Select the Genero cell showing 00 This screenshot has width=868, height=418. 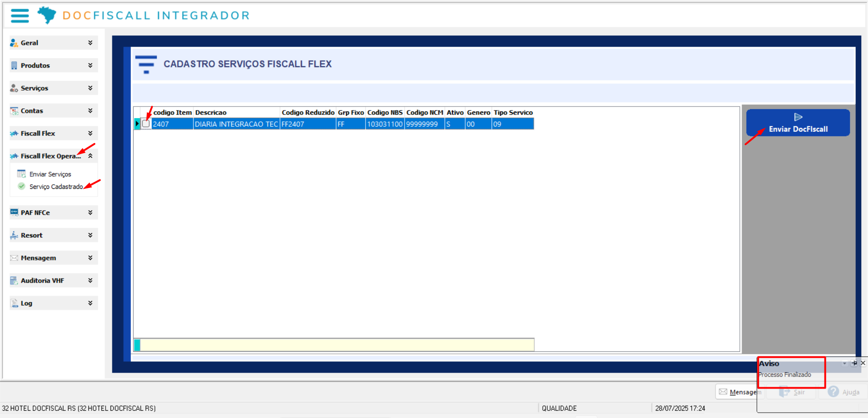[x=478, y=124]
